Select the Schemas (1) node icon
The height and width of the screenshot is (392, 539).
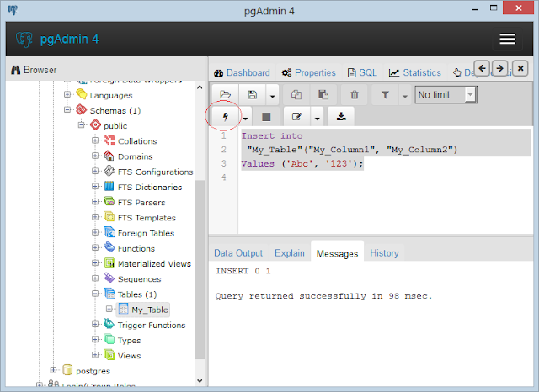82,110
